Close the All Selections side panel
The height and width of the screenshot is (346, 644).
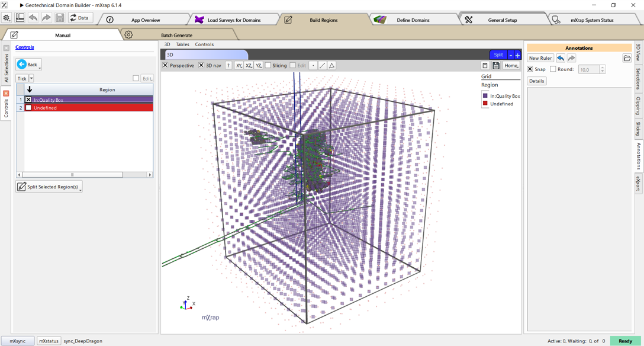tap(6, 48)
